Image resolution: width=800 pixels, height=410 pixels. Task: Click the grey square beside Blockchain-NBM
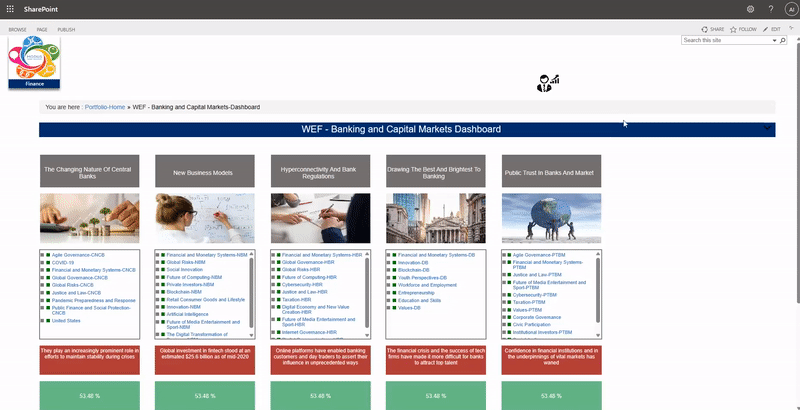(x=158, y=292)
